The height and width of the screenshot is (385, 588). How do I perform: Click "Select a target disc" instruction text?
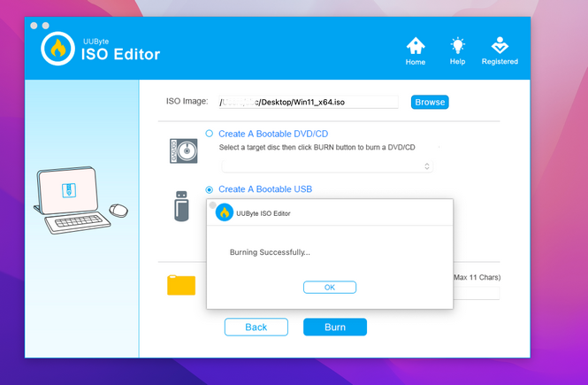(317, 147)
